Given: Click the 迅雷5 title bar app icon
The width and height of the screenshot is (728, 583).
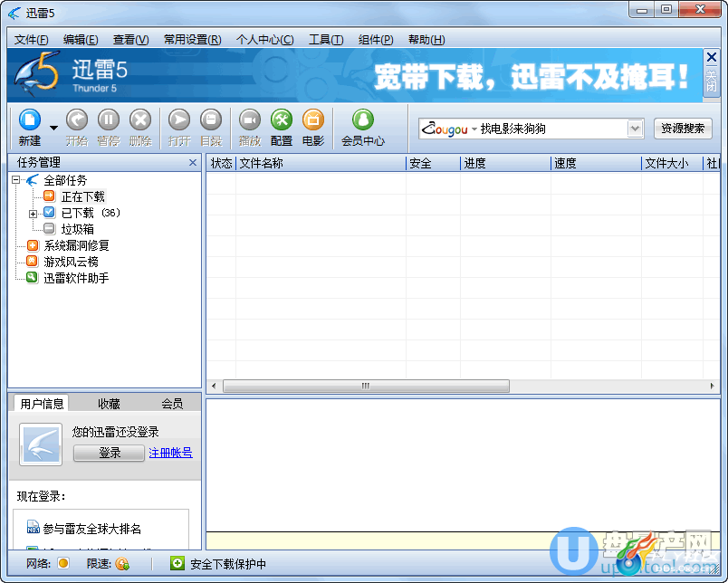Looking at the screenshot, I should click(14, 14).
